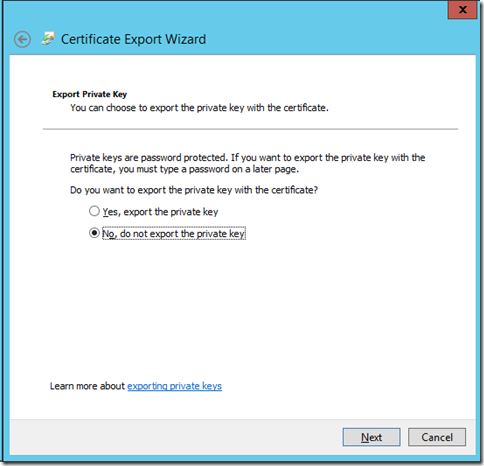This screenshot has width=484, height=466.
Task: Click the "Learn more about" text
Action: pos(87,386)
